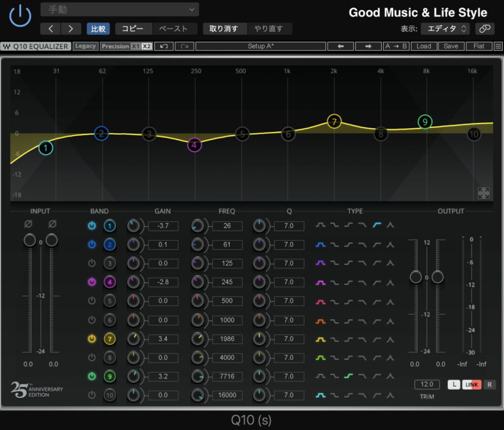Open the Waves hamburger menu icon
This screenshot has width=504, height=430.
(x=498, y=47)
